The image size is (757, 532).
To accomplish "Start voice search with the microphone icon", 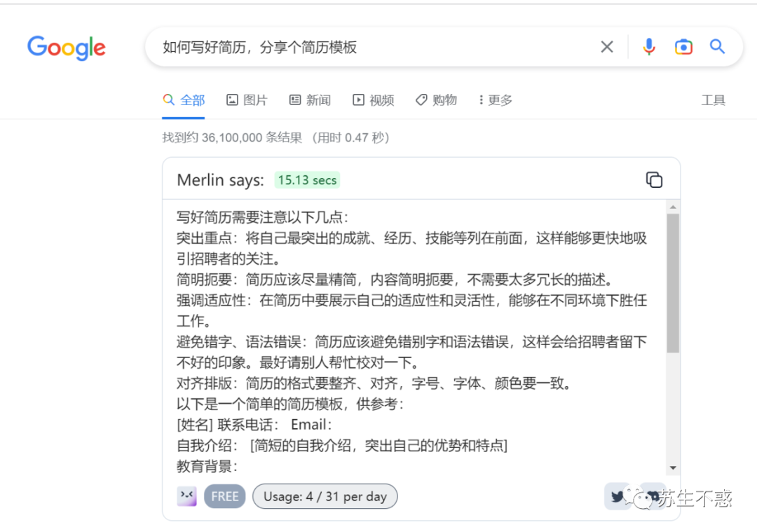I will 649,46.
